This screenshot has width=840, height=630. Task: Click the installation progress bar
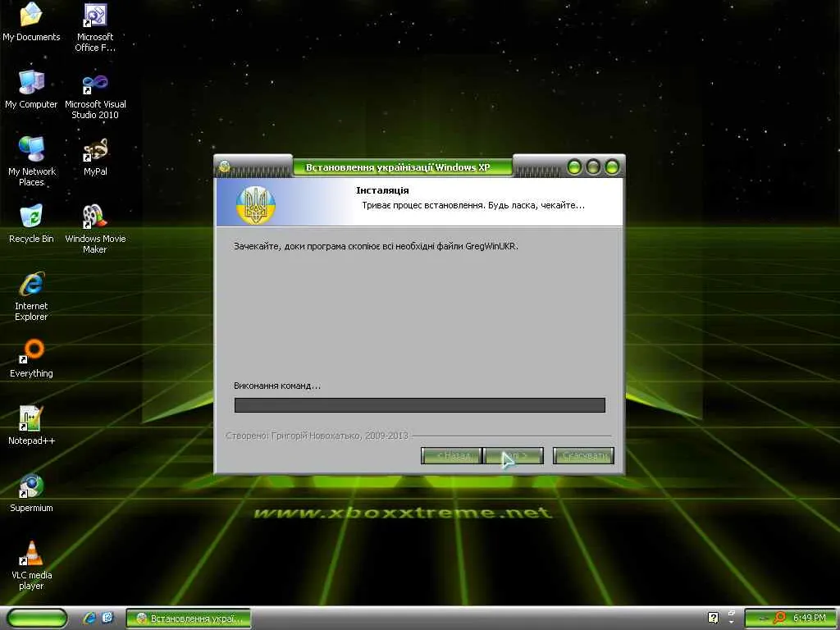(x=420, y=405)
